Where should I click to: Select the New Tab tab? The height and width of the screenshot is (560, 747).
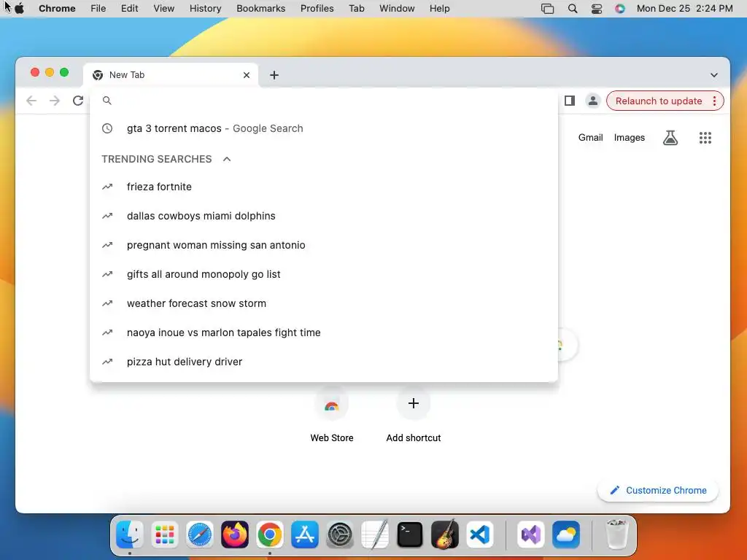pyautogui.click(x=171, y=75)
